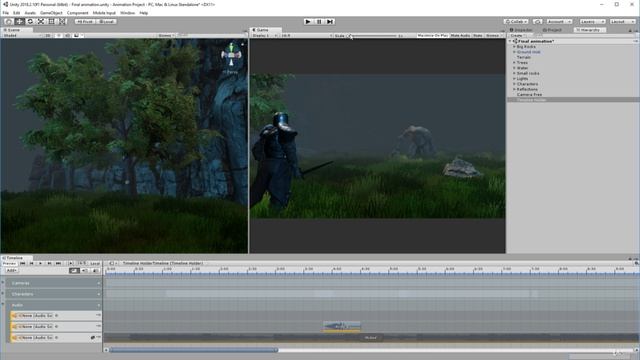Adjust the Game view Scale slider
This screenshot has width=640, height=360.
click(x=373, y=36)
